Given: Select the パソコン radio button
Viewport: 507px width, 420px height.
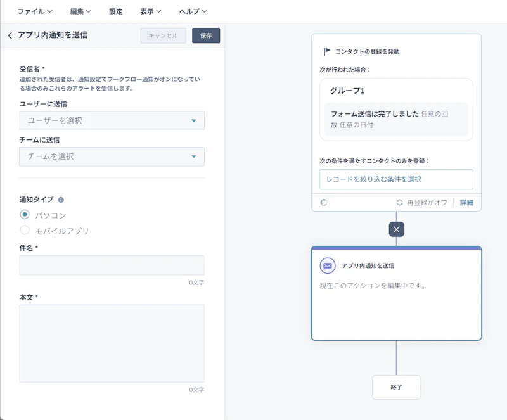Looking at the screenshot, I should 25,215.
